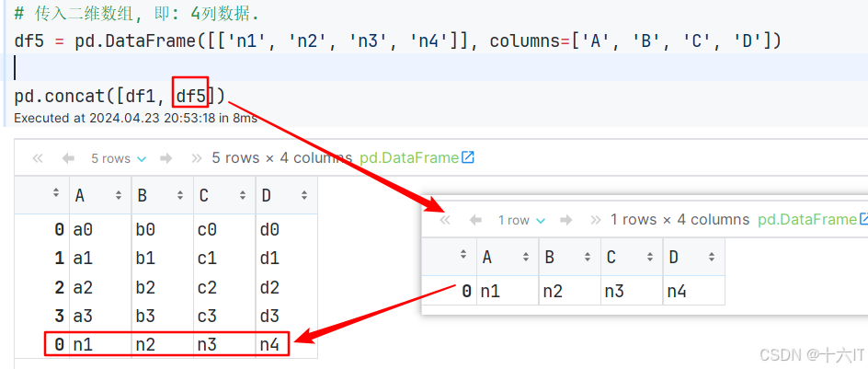Select cell 'b3'
868x369 pixels.
tap(162, 317)
